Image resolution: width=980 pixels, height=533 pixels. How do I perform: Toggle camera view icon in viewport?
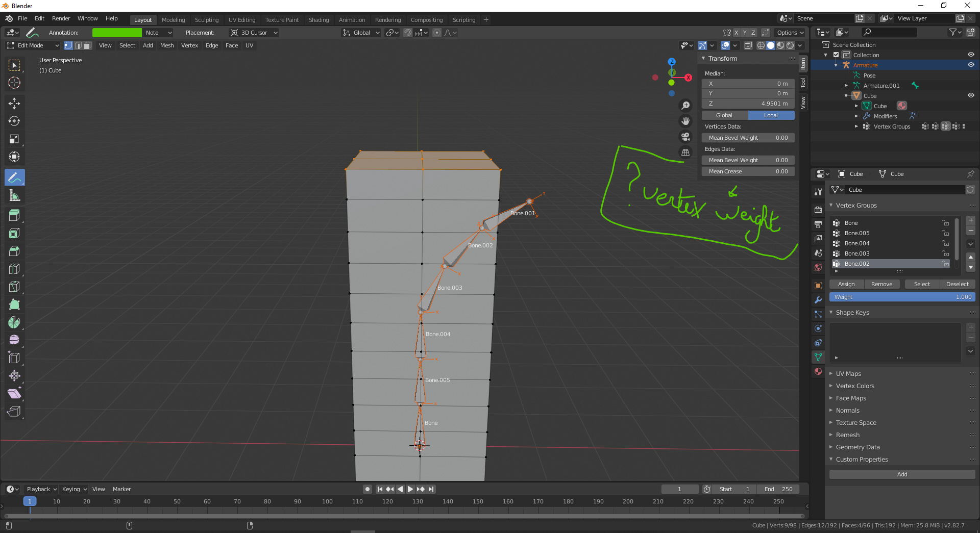[x=685, y=137]
